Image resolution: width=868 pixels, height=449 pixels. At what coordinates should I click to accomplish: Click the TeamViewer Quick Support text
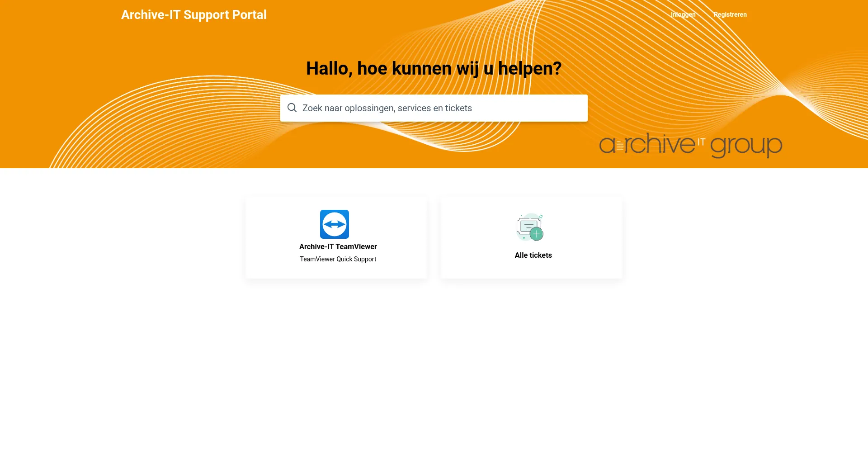coord(338,259)
